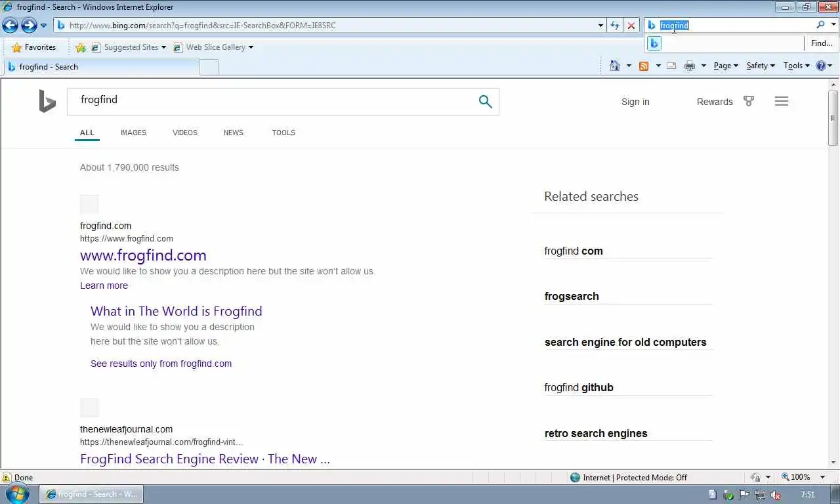Open the Bing hamburger menu icon
The width and height of the screenshot is (840, 504).
click(x=781, y=101)
